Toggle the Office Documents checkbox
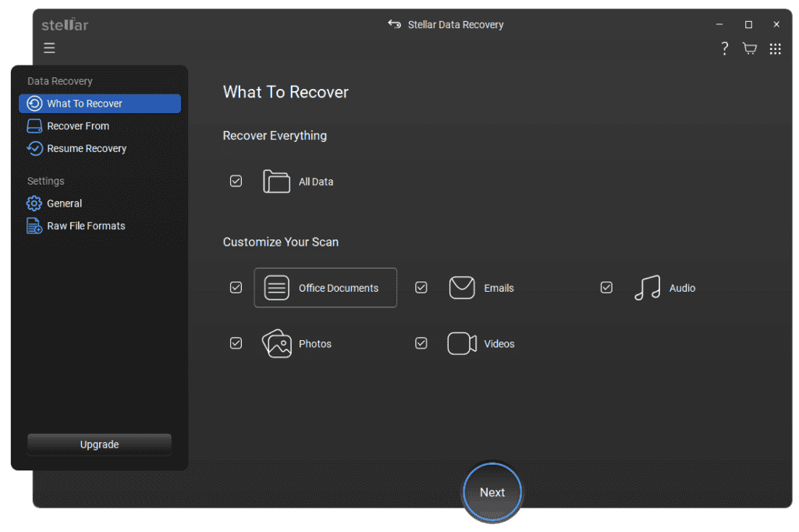Viewport: 799px width, 532px height. pos(236,288)
